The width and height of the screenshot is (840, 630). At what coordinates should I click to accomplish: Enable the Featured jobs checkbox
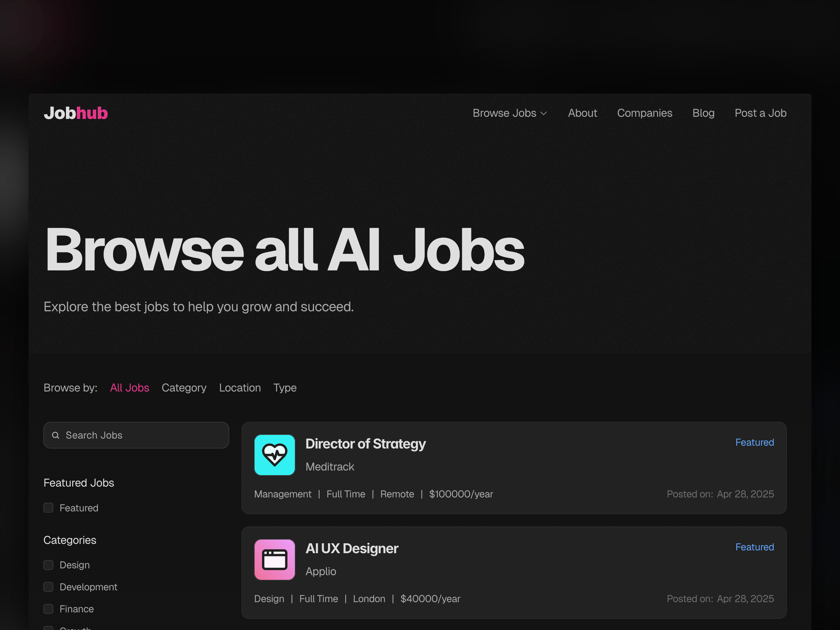coord(48,508)
